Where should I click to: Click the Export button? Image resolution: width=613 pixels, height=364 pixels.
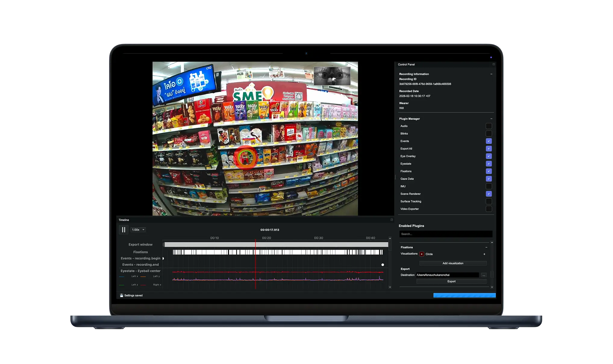pyautogui.click(x=451, y=282)
